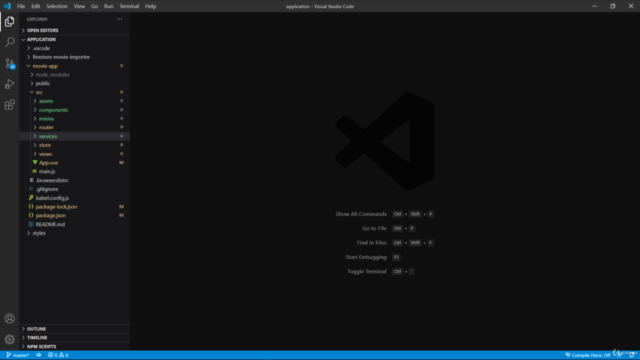Open the File menu
Screen dimensions: 640x360
[x=21, y=6]
